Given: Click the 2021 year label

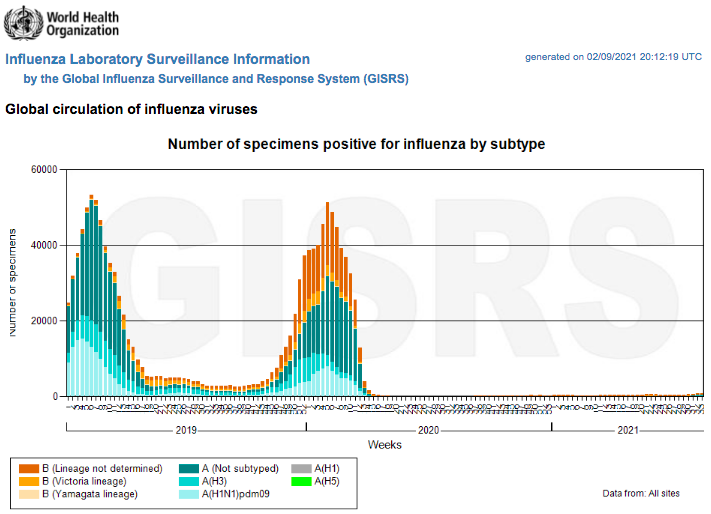Looking at the screenshot, I should point(628,430).
